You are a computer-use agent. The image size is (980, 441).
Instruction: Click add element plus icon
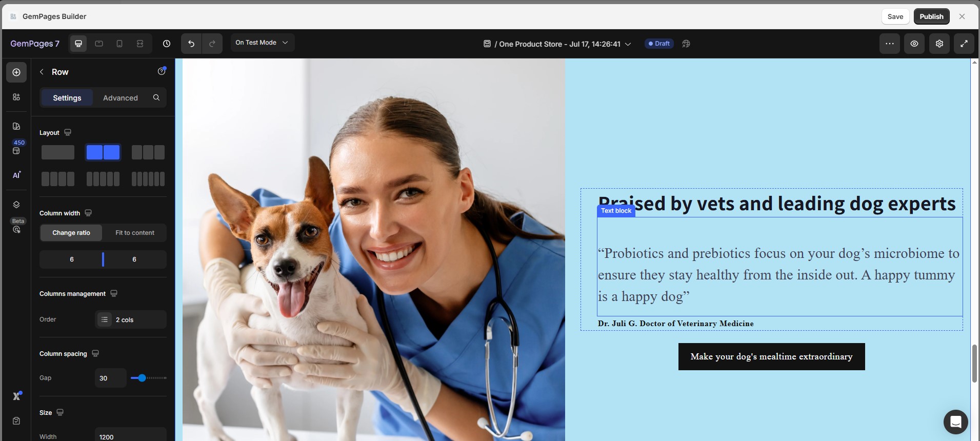pos(16,72)
